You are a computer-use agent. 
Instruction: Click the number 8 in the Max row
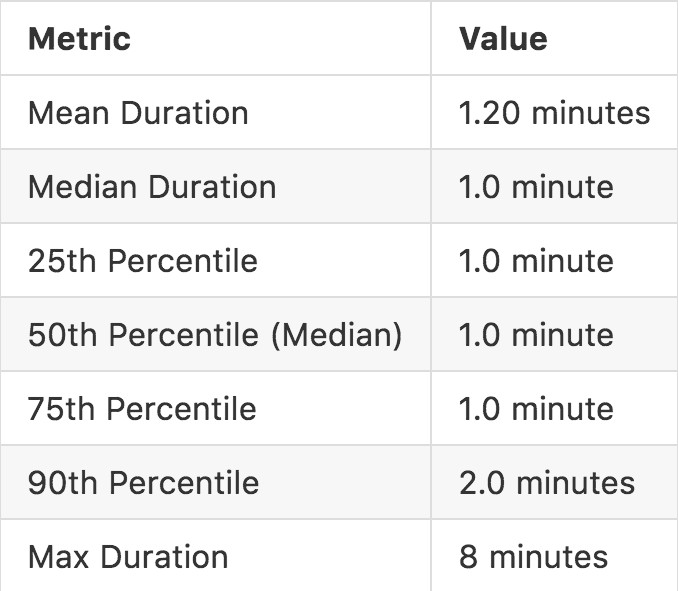click(x=469, y=557)
